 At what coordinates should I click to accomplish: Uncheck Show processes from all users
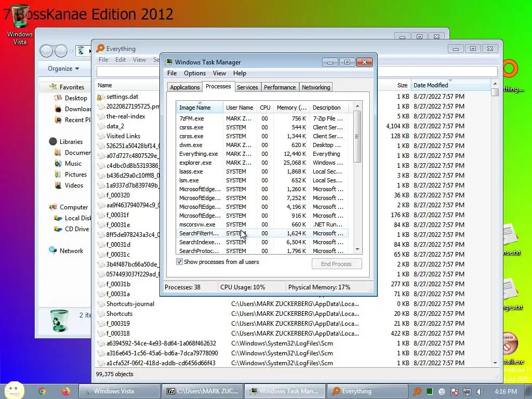pos(179,262)
